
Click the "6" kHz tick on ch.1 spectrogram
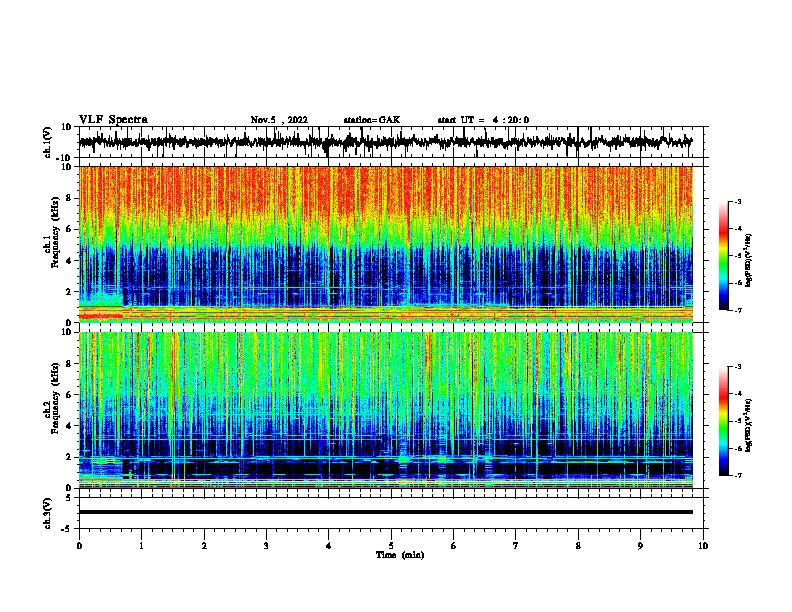pyautogui.click(x=69, y=230)
